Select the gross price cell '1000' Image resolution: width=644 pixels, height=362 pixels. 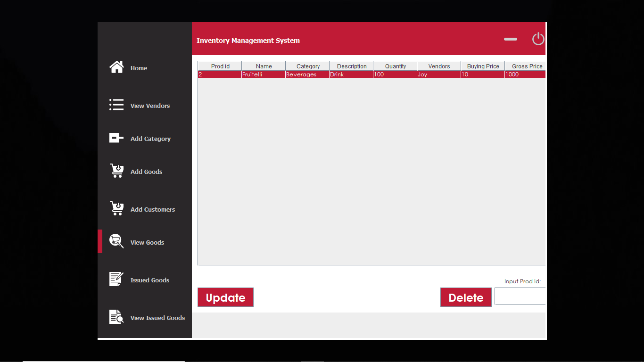point(525,74)
